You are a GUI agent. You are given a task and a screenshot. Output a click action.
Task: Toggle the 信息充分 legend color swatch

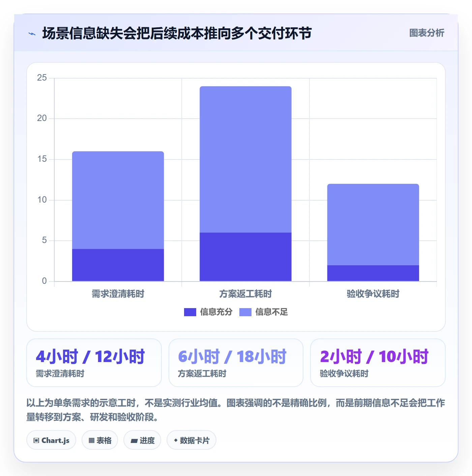[x=190, y=312]
